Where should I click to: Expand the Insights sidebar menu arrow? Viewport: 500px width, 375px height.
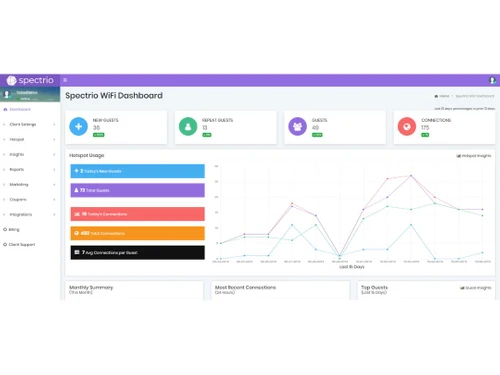tap(54, 154)
